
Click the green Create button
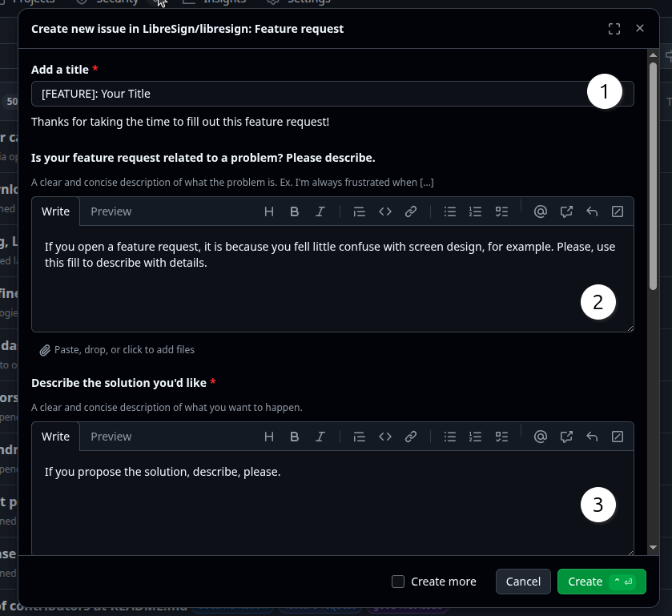[602, 582]
